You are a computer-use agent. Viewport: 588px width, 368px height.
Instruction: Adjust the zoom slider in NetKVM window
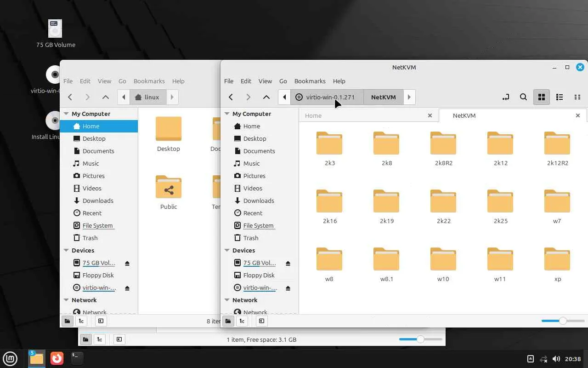click(563, 321)
